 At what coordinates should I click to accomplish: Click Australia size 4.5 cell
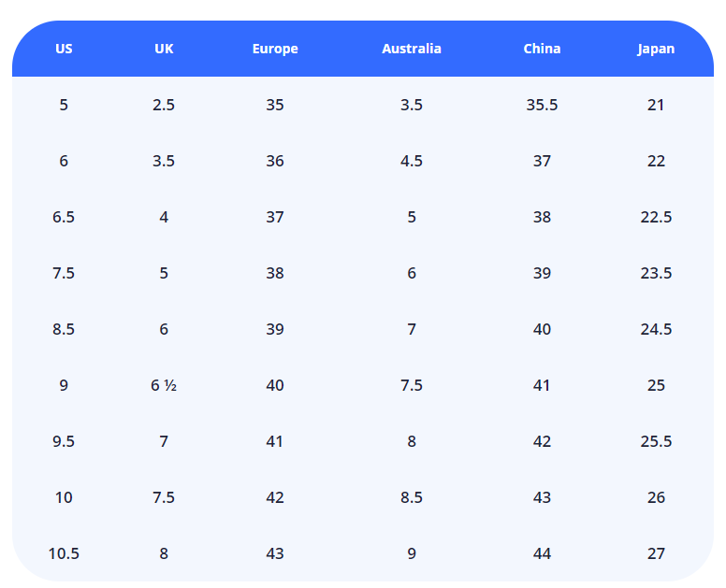pyautogui.click(x=412, y=161)
